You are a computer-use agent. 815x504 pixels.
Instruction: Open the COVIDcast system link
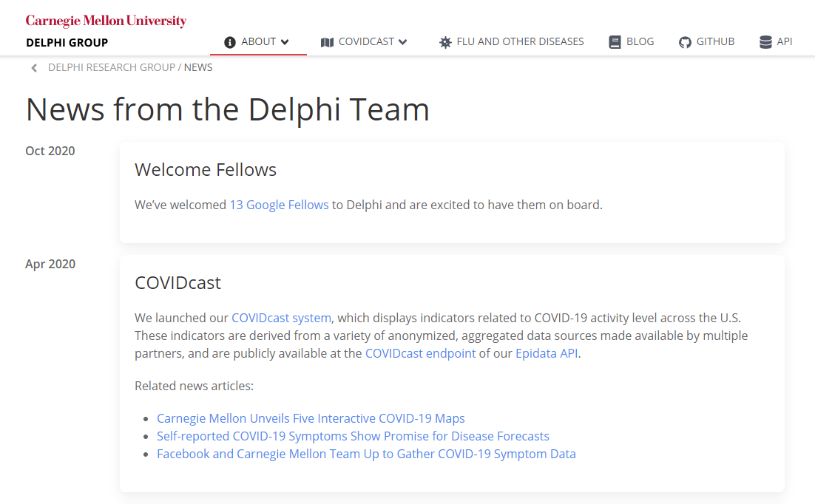281,318
